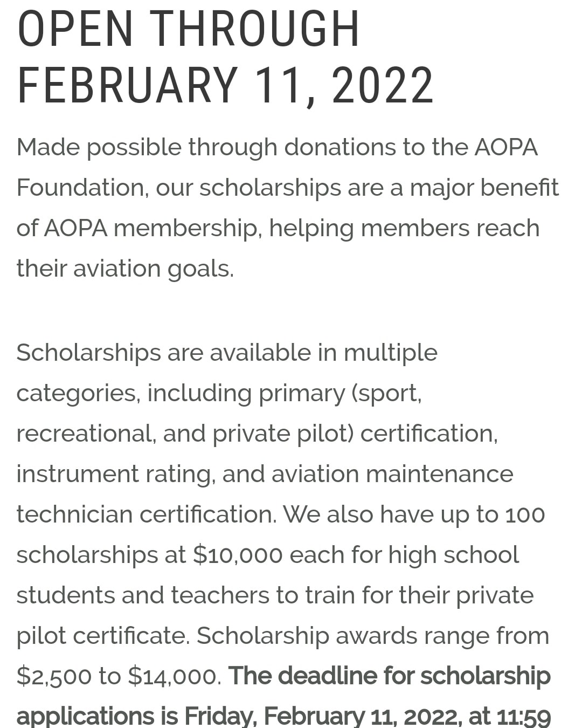Click bold text "The deadline for scholarship"
This screenshot has height=728, width=582.
390,676
